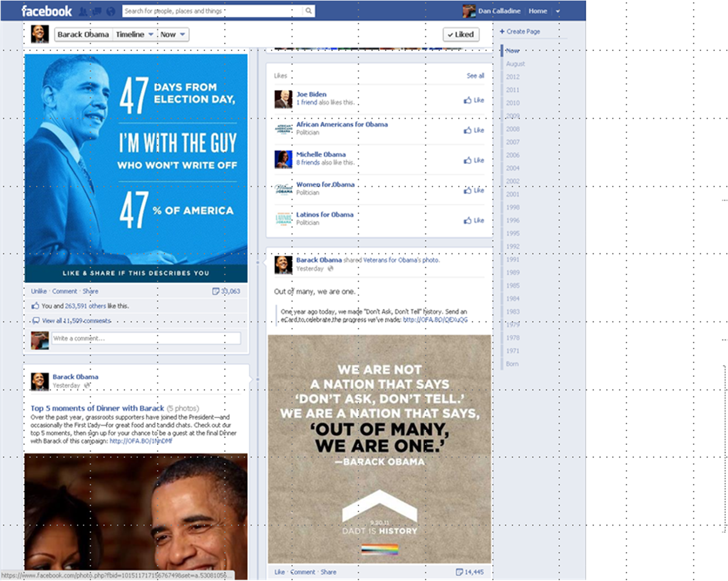
Task: Click the Barack Obama page name button
Action: [83, 35]
